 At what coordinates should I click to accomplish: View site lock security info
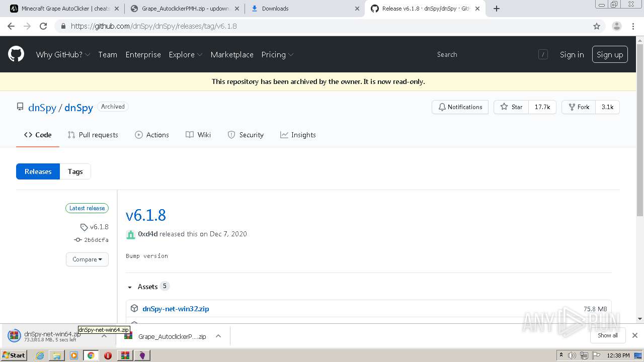(63, 26)
